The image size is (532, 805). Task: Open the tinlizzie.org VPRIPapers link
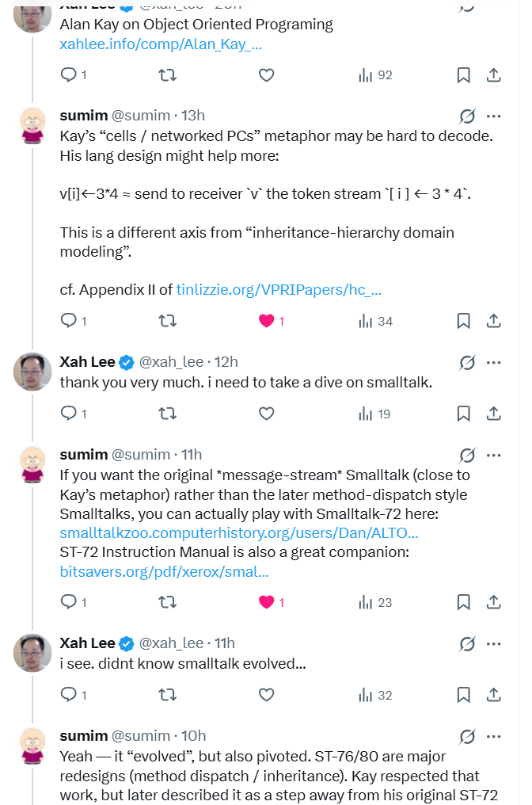click(x=279, y=290)
